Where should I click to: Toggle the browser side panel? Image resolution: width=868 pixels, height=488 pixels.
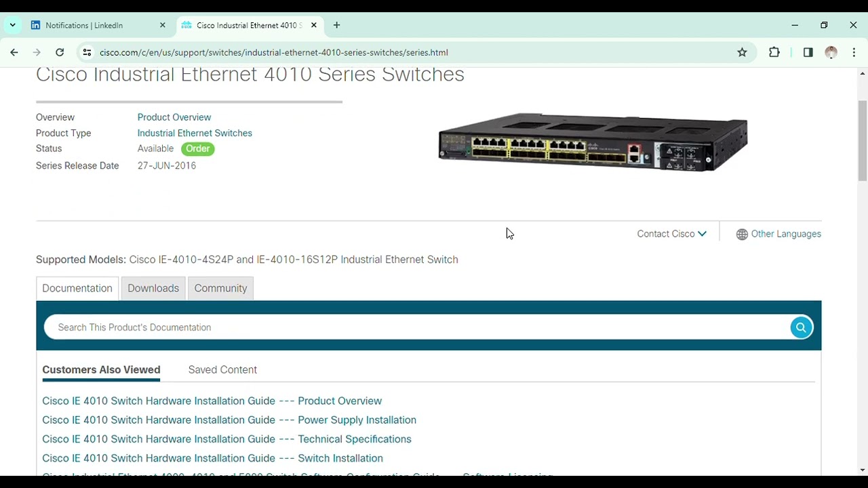coord(808,52)
